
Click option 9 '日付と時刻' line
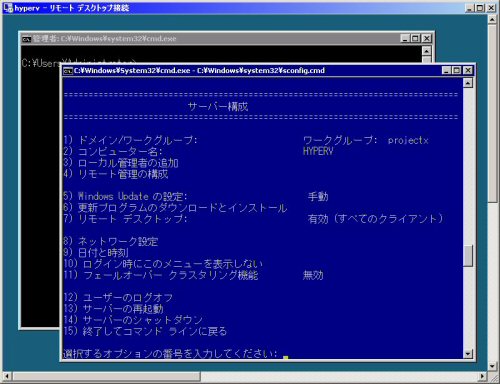click(x=96, y=252)
